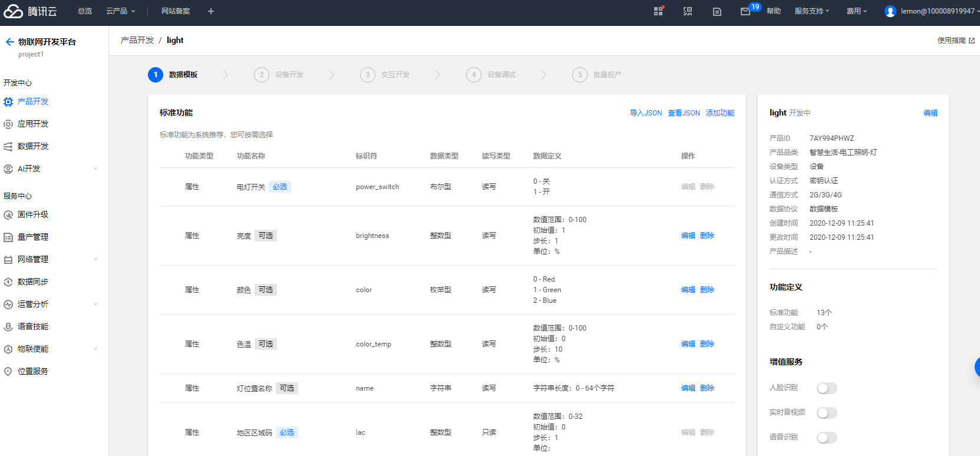Viewport: 980px width, 456px height.
Task: Click the 位置服务 sidebar icon
Action: pyautogui.click(x=8, y=372)
